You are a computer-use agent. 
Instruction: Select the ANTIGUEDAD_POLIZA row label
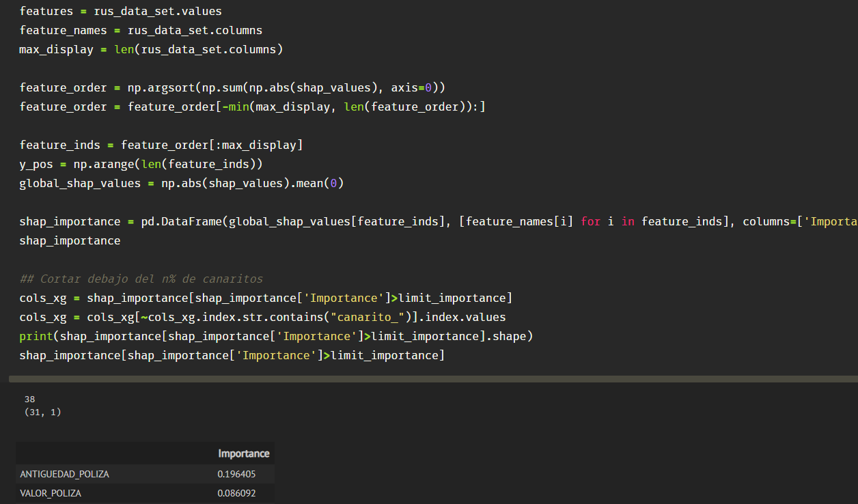pos(64,474)
